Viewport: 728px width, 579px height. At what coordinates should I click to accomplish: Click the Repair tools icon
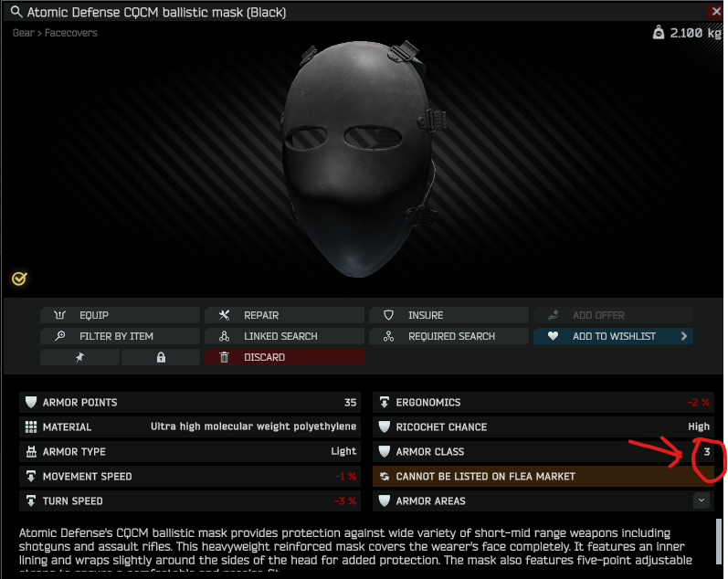(x=225, y=315)
